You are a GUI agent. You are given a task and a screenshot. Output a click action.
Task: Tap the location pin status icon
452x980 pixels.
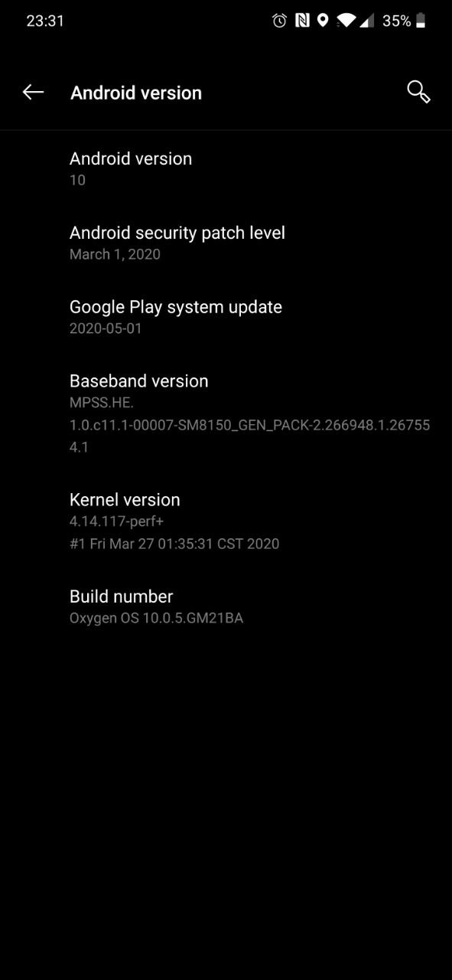click(x=323, y=21)
